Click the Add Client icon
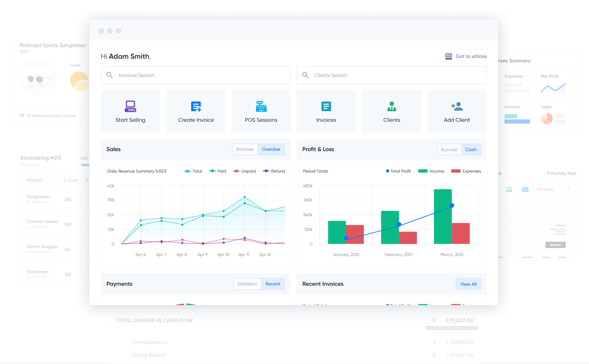This screenshot has width=589, height=364. click(456, 106)
